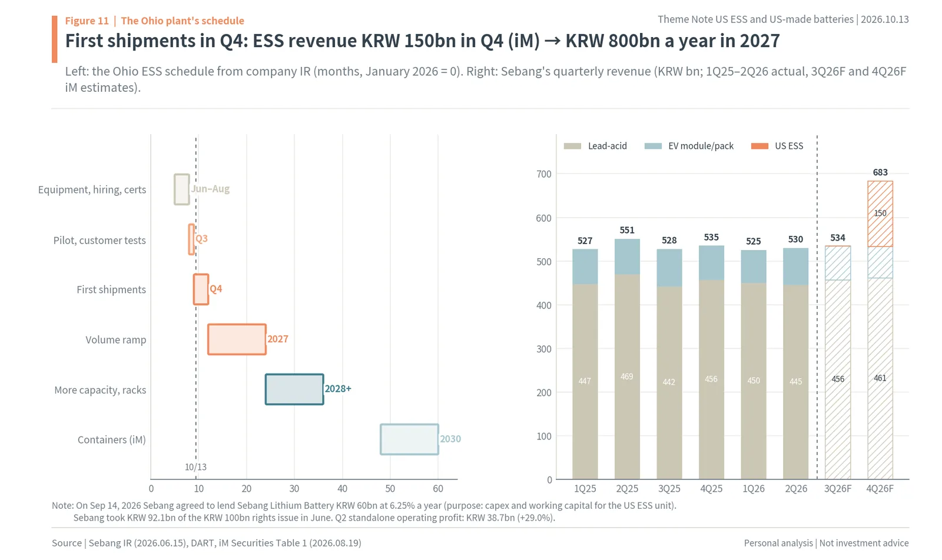Click the '2030' bar annotation
The image size is (942, 560).
point(450,439)
